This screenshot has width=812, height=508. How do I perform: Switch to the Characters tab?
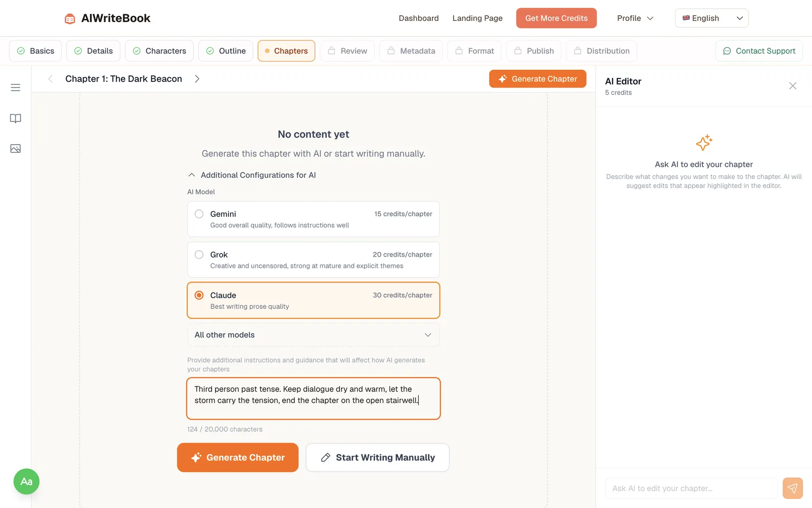[x=159, y=51]
